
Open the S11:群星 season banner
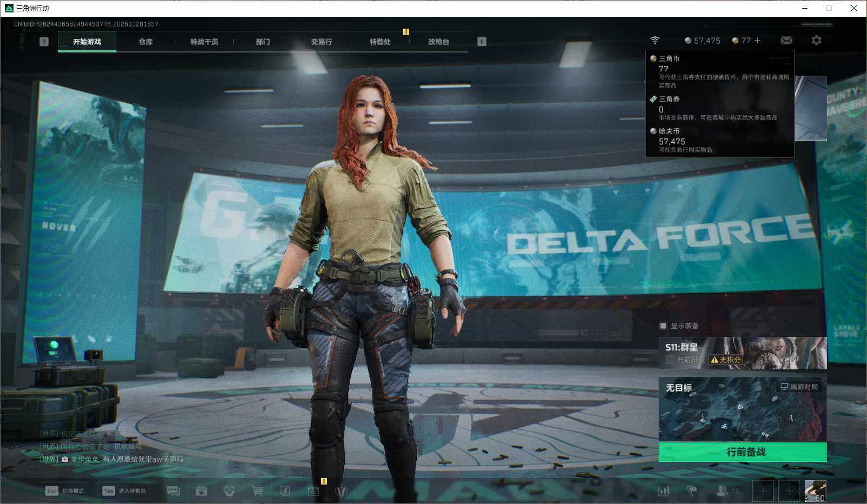coord(743,353)
